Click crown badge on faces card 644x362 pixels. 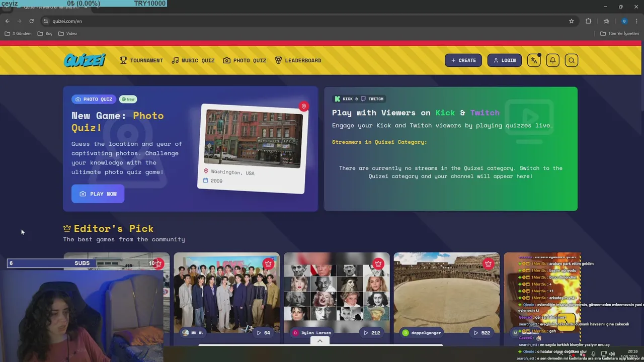(x=378, y=263)
